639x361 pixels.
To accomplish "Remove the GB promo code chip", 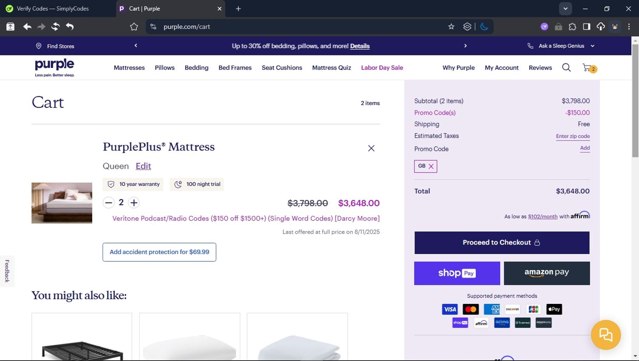I will (431, 166).
